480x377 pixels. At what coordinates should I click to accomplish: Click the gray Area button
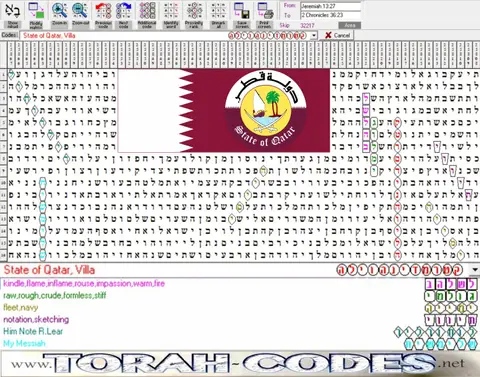pyautogui.click(x=350, y=25)
